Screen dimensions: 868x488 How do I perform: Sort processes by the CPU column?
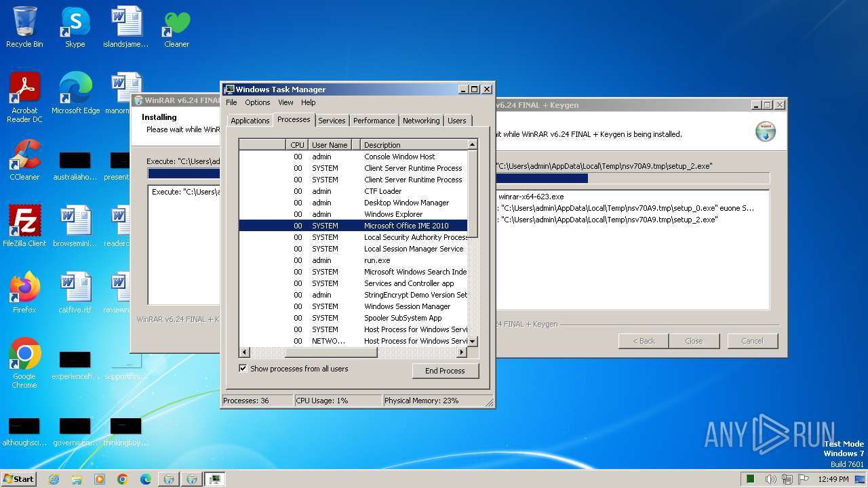click(x=297, y=144)
